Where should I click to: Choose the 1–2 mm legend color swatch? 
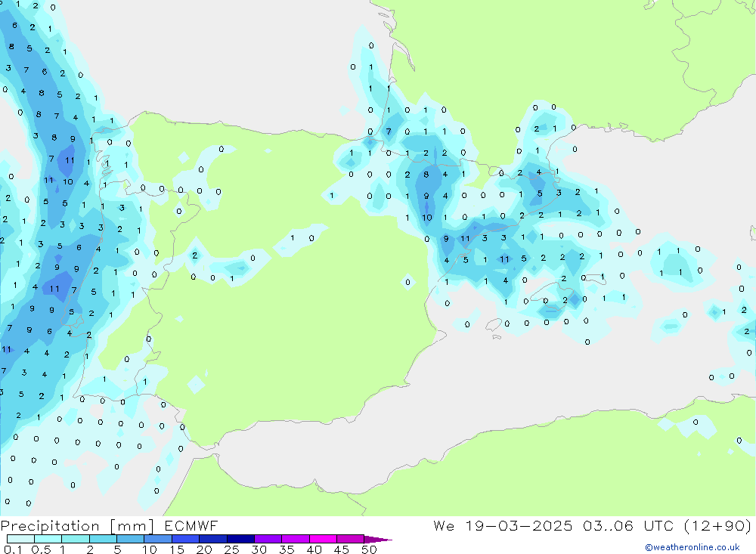coord(76,539)
